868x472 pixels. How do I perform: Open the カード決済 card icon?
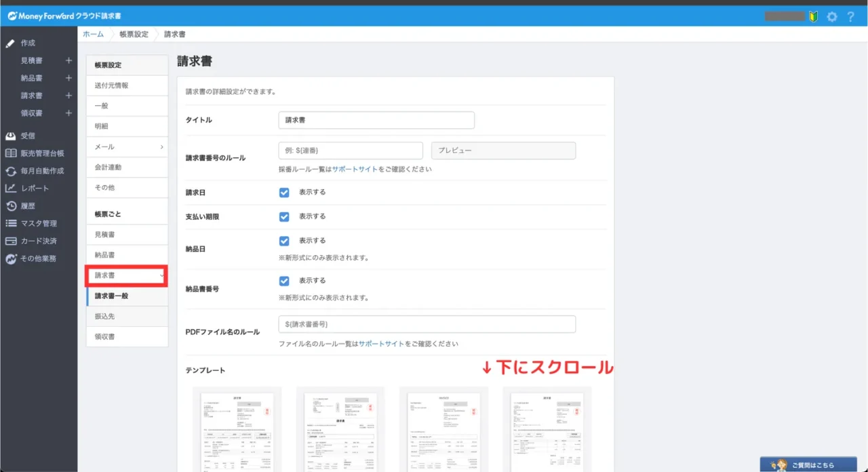[11, 241]
